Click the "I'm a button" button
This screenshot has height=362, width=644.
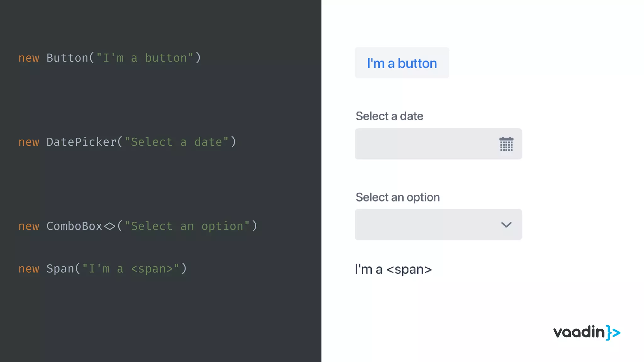coord(402,63)
